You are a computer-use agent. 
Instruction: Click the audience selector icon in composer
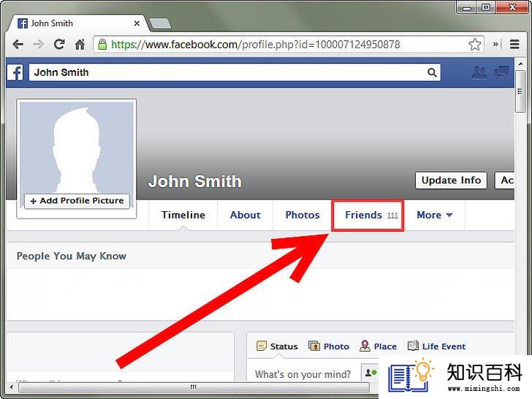tap(370, 373)
